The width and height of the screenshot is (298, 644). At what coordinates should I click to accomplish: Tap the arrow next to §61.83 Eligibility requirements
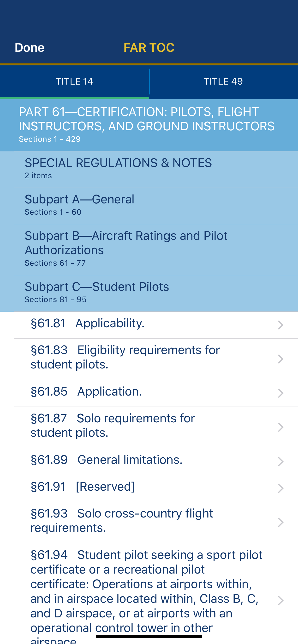(x=280, y=359)
